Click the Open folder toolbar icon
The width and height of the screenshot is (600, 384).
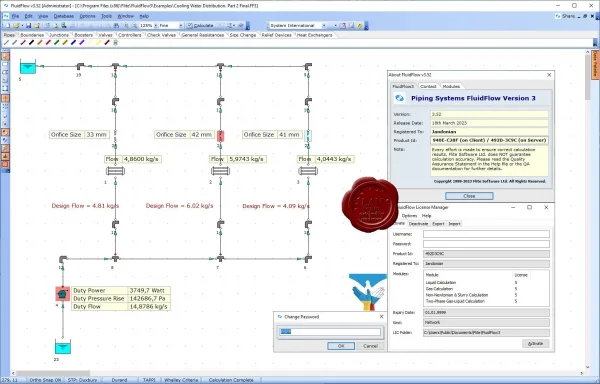pyautogui.click(x=16, y=26)
